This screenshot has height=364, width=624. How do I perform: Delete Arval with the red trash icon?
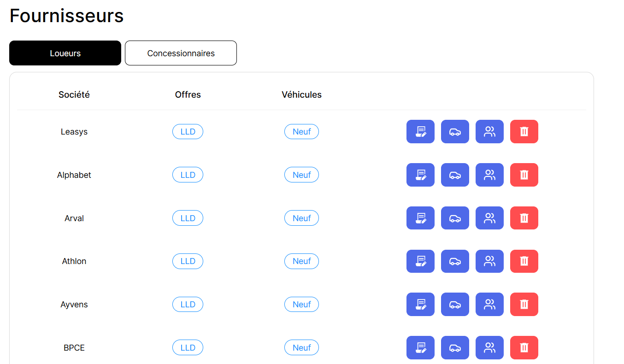(524, 218)
